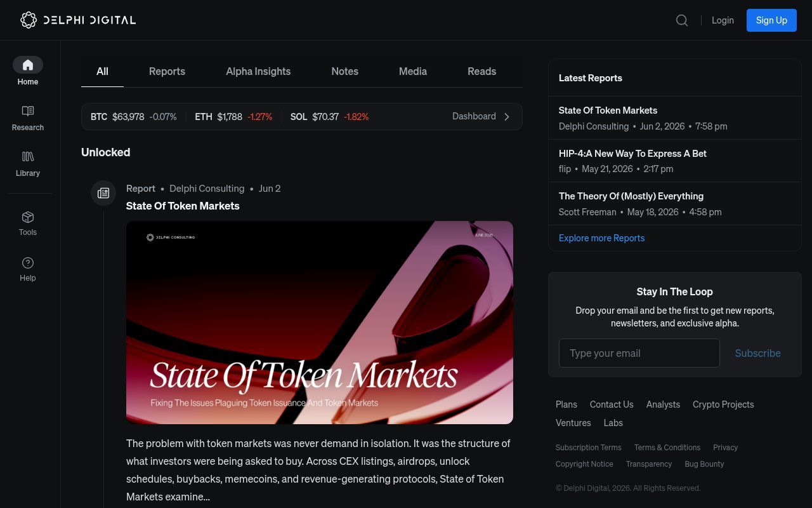Click the Subscribe button

757,353
